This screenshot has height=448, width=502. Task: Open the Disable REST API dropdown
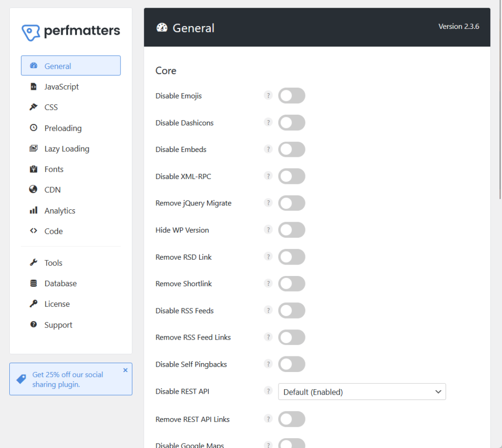[x=362, y=392]
